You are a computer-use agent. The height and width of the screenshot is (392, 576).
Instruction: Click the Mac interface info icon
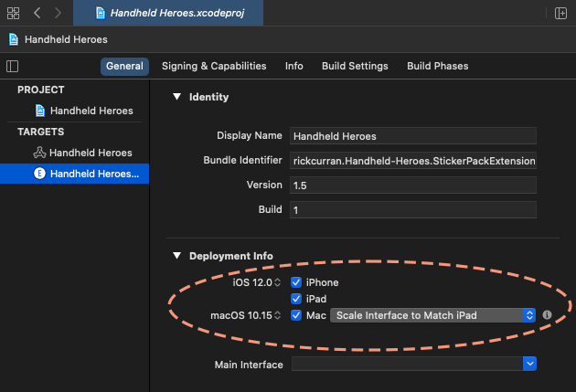pos(547,315)
